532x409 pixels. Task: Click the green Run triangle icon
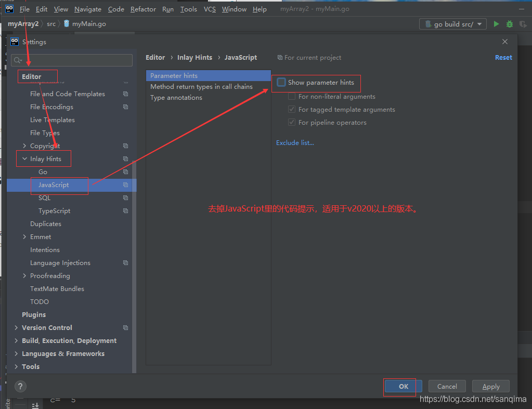click(496, 24)
